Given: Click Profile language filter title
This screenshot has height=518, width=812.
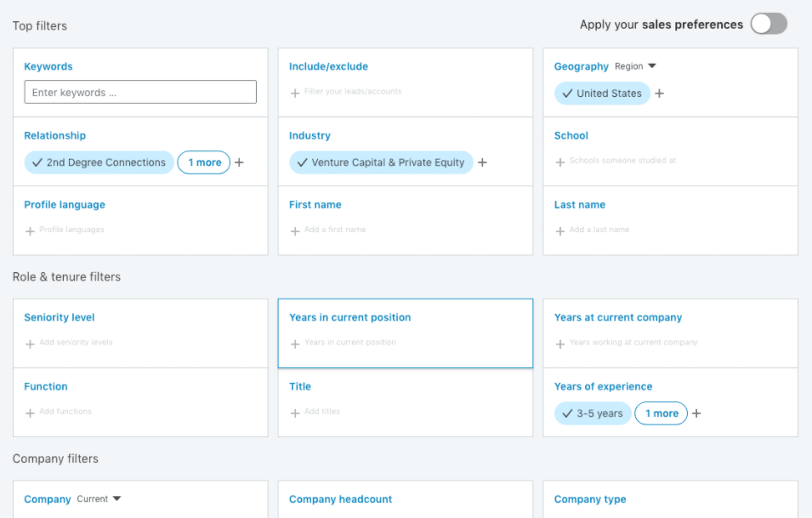Looking at the screenshot, I should 65,205.
